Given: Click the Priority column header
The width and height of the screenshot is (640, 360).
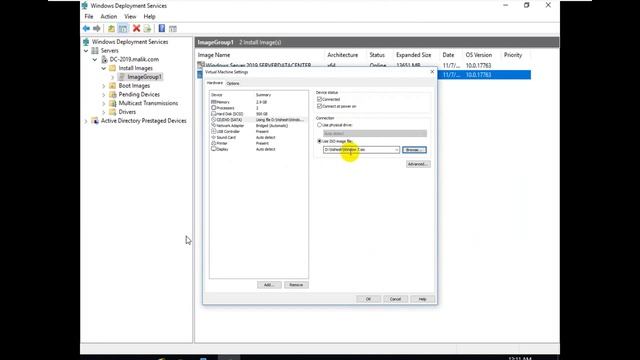Looking at the screenshot, I should click(513, 55).
